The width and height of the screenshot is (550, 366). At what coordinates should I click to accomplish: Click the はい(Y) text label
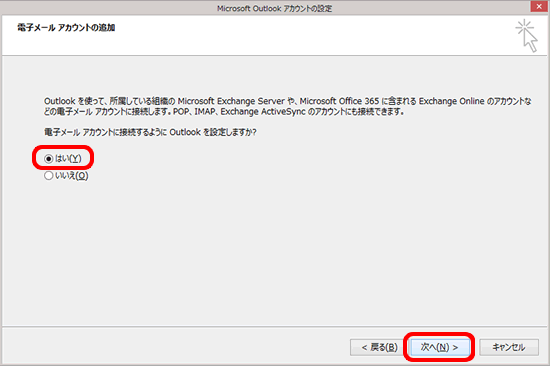(x=68, y=159)
